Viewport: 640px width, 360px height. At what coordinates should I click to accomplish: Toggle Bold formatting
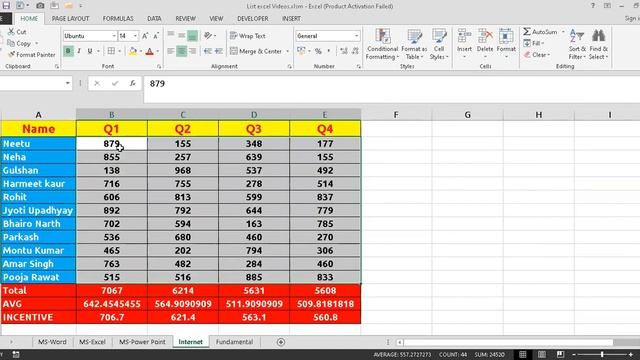pyautogui.click(x=68, y=51)
